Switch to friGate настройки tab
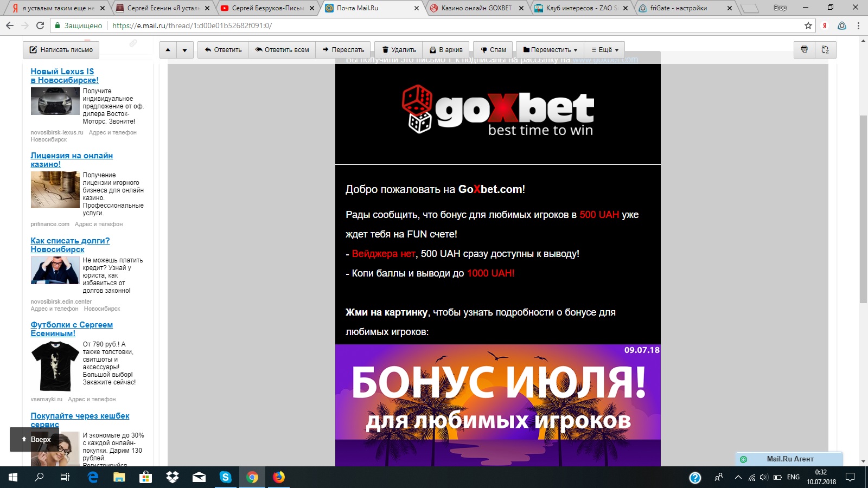The width and height of the screenshot is (868, 488). [687, 8]
